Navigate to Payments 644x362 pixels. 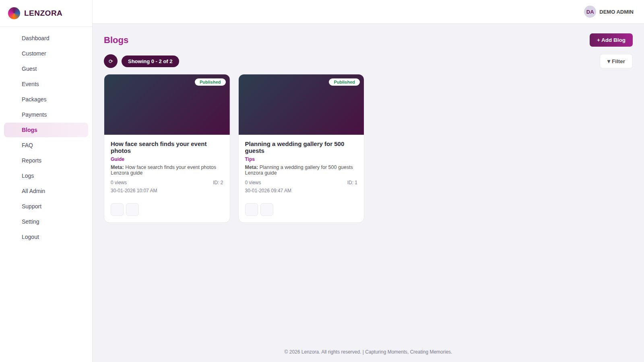pyautogui.click(x=46, y=115)
